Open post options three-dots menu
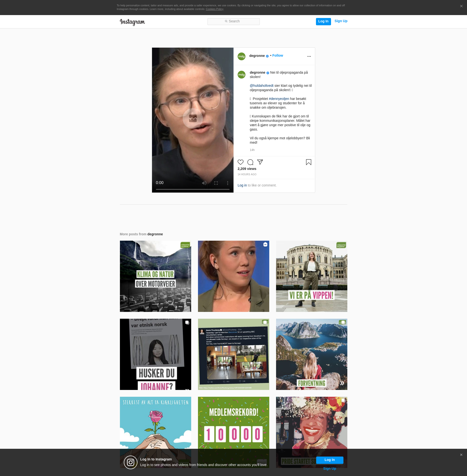 (309, 56)
